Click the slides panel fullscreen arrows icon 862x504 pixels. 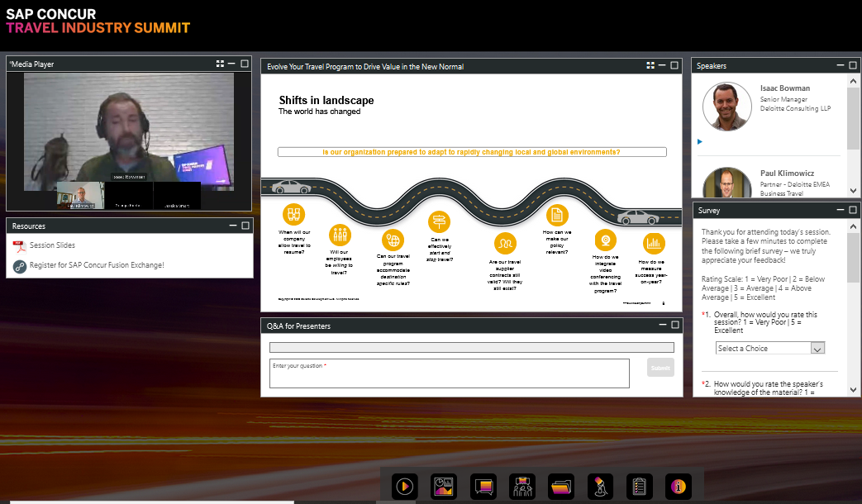pyautogui.click(x=650, y=65)
